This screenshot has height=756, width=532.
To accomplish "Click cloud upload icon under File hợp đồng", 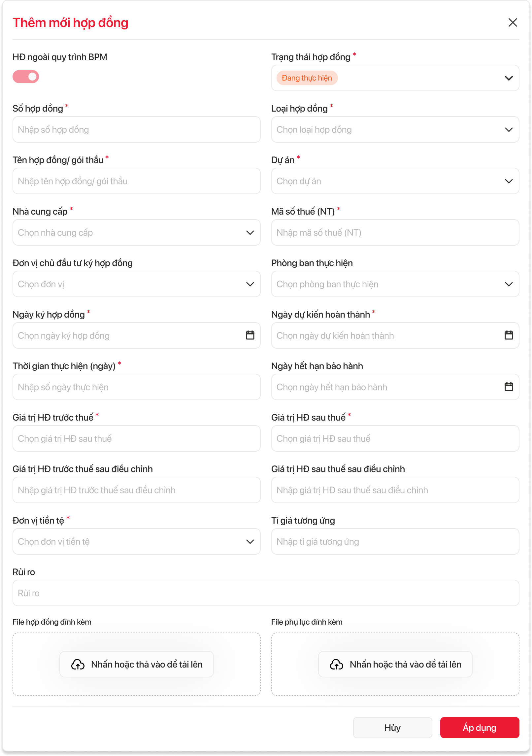I will coord(78,664).
